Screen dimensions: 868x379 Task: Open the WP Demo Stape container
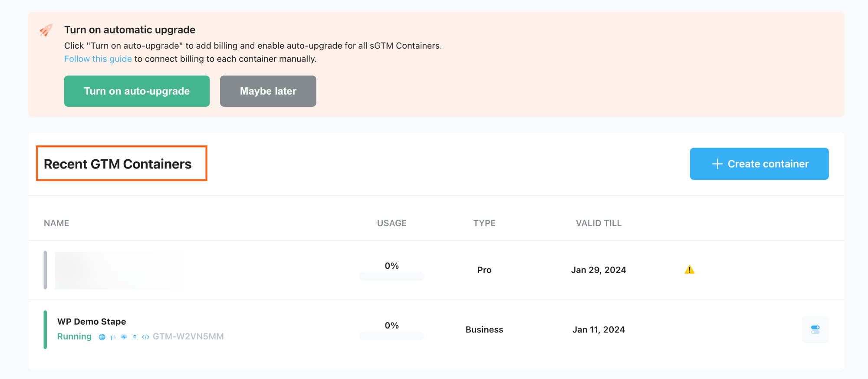pyautogui.click(x=92, y=322)
